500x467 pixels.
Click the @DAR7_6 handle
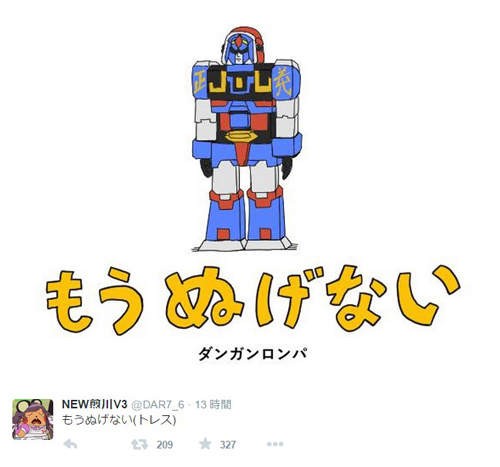[x=158, y=404]
